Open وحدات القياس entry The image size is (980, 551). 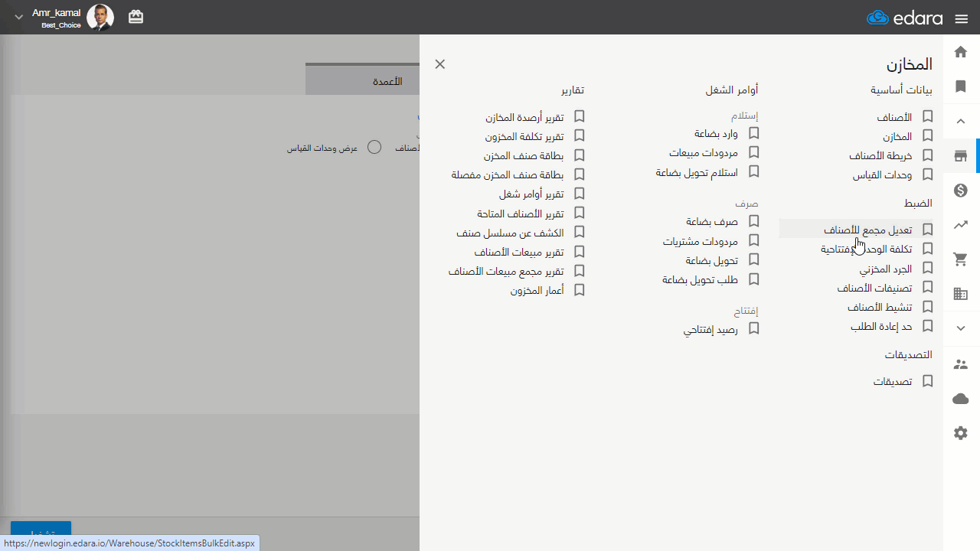pos(883,175)
